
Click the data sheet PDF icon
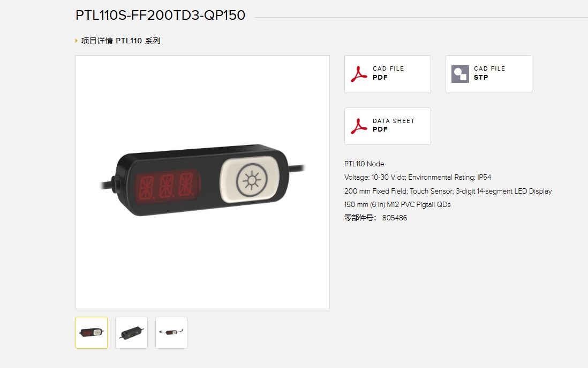click(359, 126)
